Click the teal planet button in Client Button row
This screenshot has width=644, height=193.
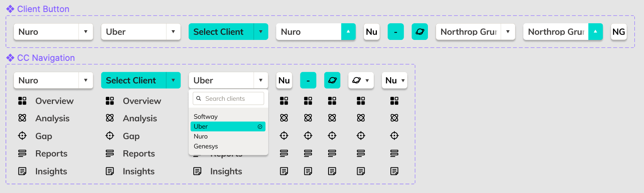(420, 32)
